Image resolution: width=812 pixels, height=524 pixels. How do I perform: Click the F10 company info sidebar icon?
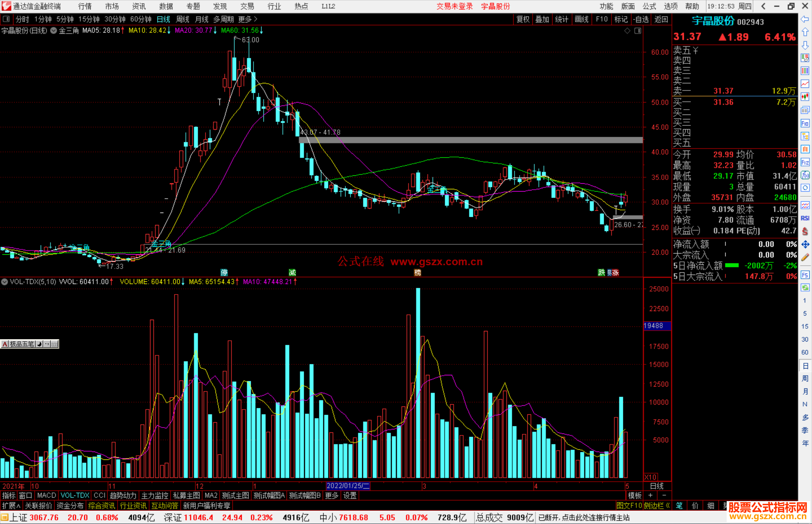pyautogui.click(x=805, y=123)
